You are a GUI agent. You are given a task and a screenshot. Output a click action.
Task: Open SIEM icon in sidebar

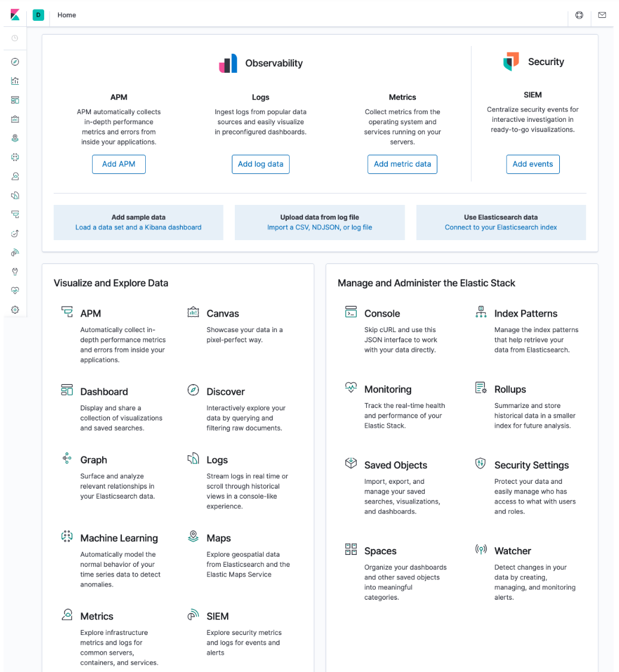(15, 253)
